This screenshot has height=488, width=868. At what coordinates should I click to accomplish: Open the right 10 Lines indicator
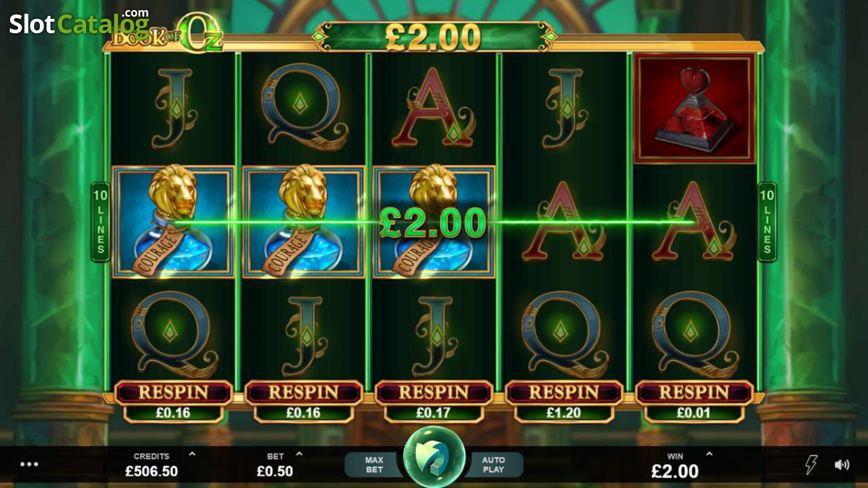[x=767, y=221]
